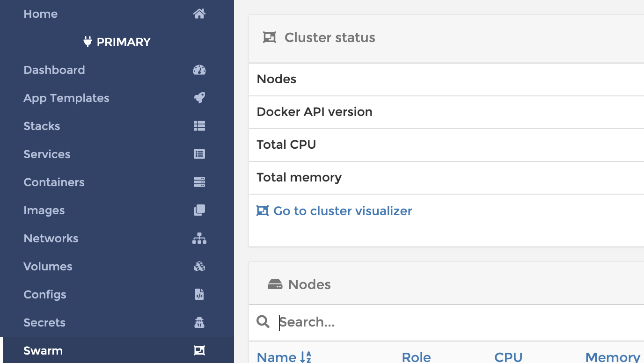Click the App Templates rocket icon
644x363 pixels.
(x=199, y=98)
